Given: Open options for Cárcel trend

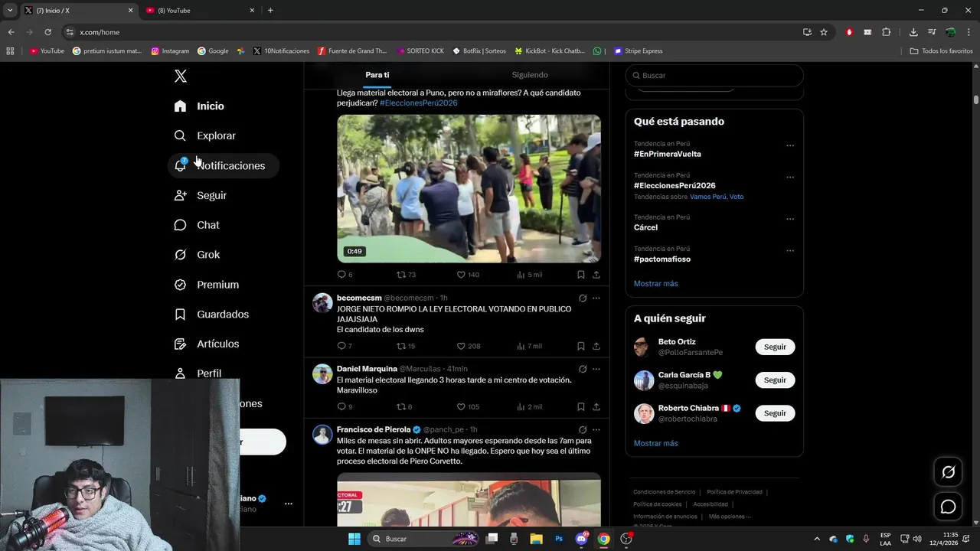Looking at the screenshot, I should (790, 219).
